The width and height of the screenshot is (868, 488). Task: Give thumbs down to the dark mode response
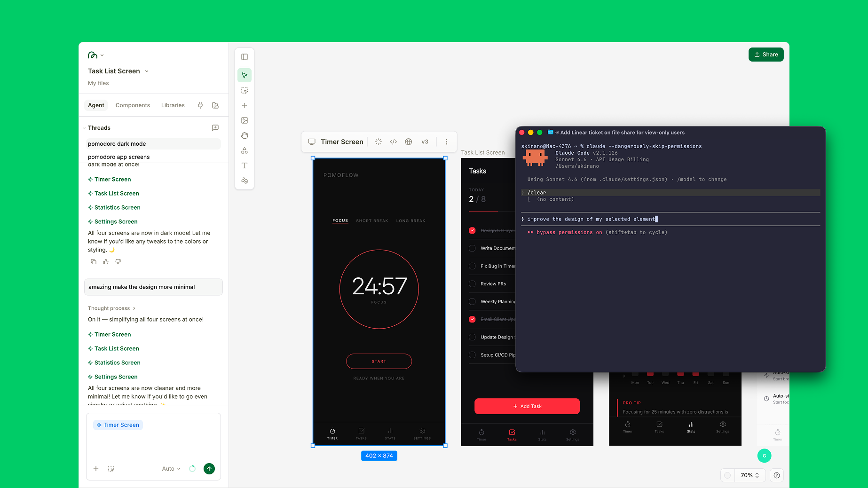tap(118, 261)
